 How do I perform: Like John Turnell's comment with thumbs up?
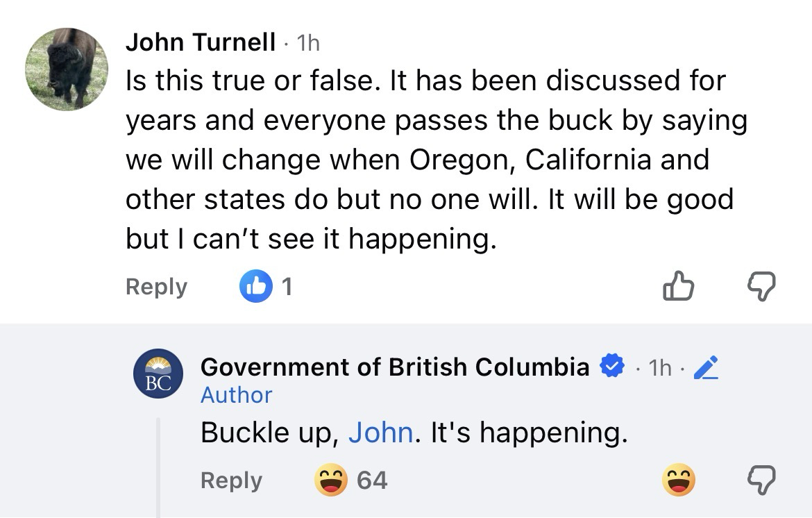click(678, 286)
